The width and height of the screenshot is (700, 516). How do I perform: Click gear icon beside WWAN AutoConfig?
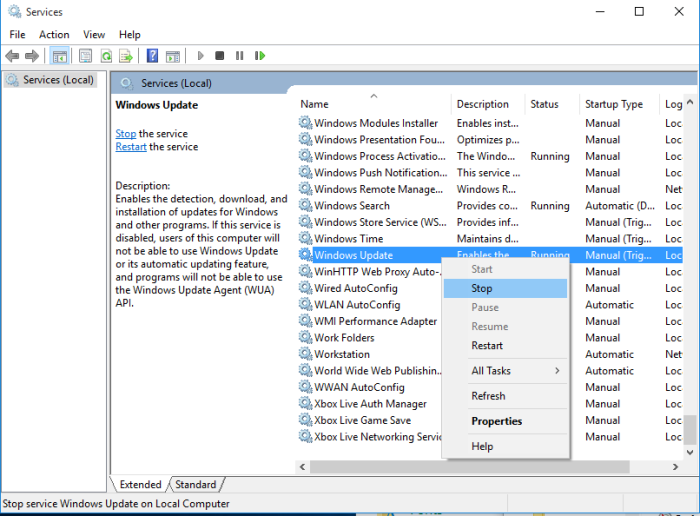[305, 387]
